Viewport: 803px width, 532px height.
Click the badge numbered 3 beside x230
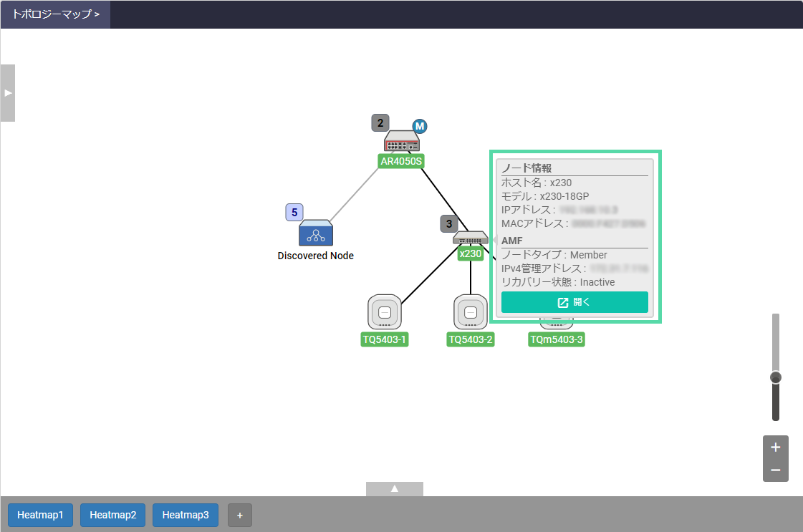(448, 223)
